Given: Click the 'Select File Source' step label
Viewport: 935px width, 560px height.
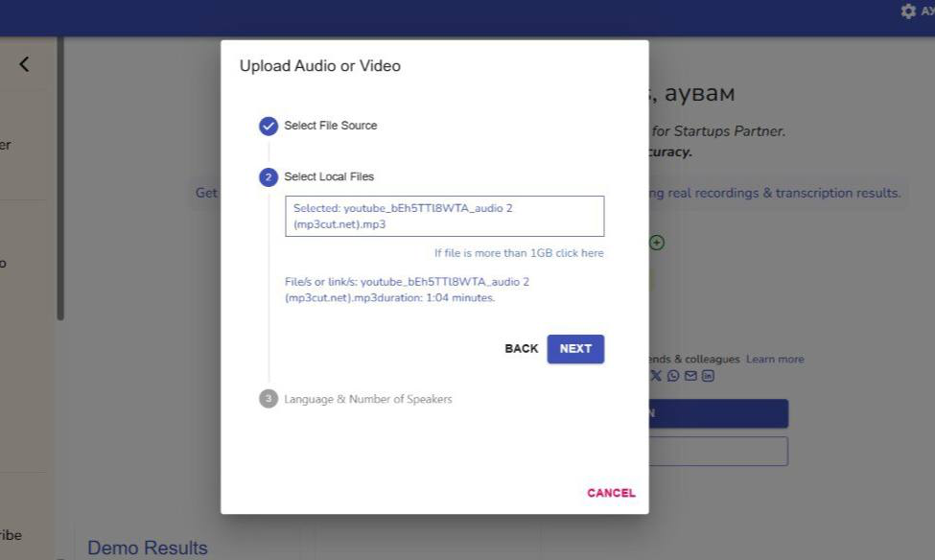Looking at the screenshot, I should click(x=330, y=126).
